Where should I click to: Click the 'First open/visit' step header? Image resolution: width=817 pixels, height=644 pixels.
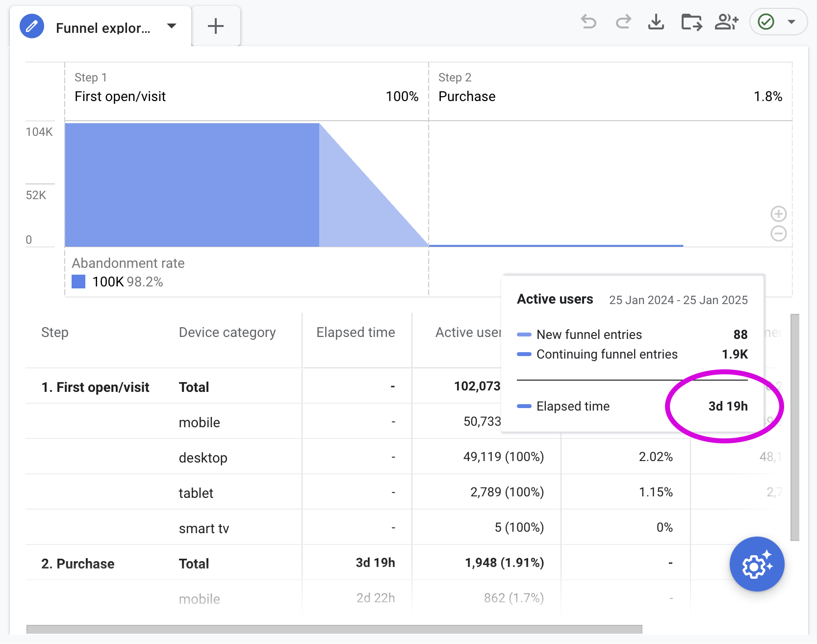click(120, 97)
